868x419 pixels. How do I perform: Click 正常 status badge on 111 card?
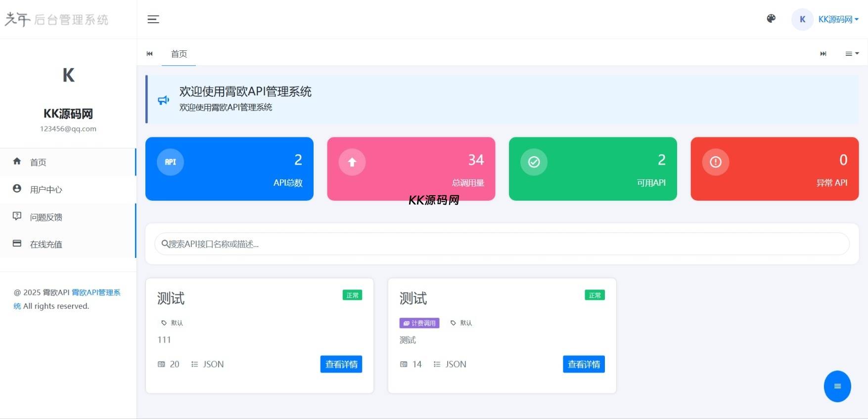tap(353, 295)
